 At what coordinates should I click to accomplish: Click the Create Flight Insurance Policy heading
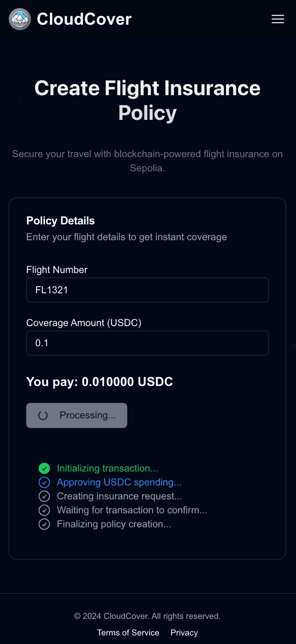[148, 100]
